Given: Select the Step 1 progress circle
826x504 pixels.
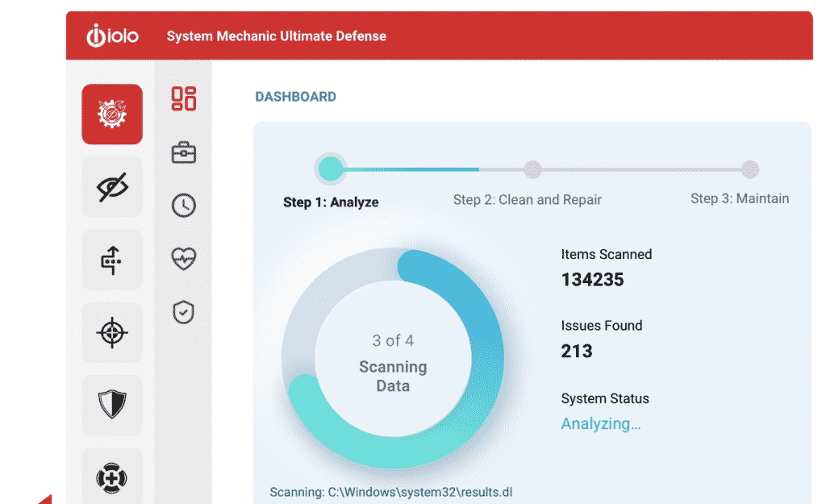Looking at the screenshot, I should 330,169.
